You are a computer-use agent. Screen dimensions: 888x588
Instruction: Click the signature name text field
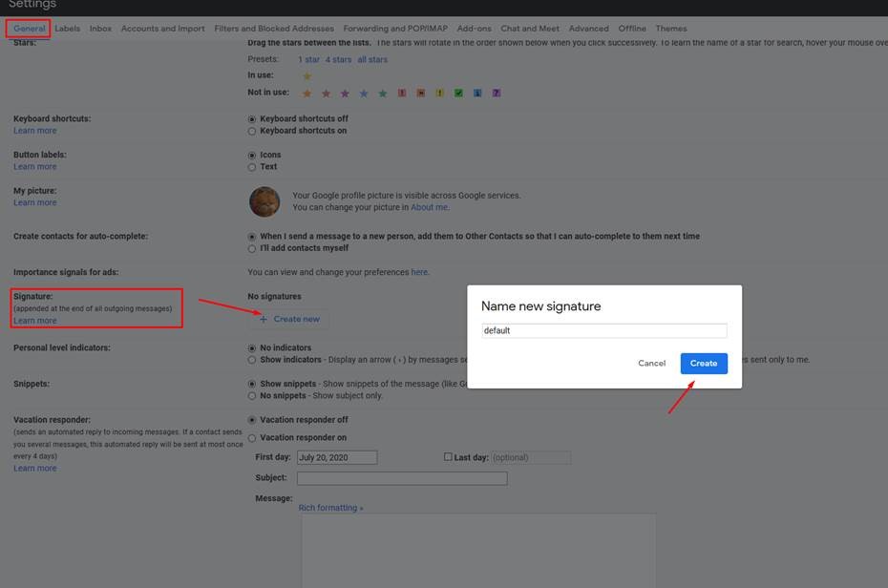click(x=604, y=331)
